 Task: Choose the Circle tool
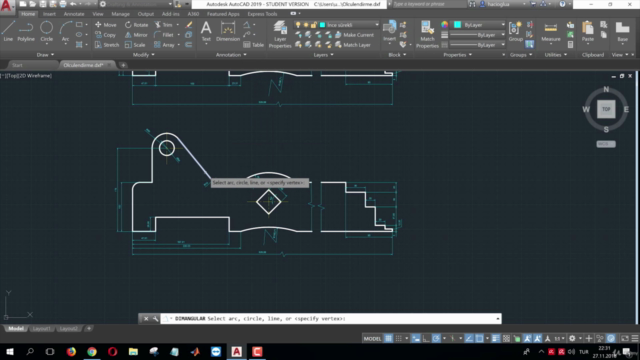tap(47, 31)
